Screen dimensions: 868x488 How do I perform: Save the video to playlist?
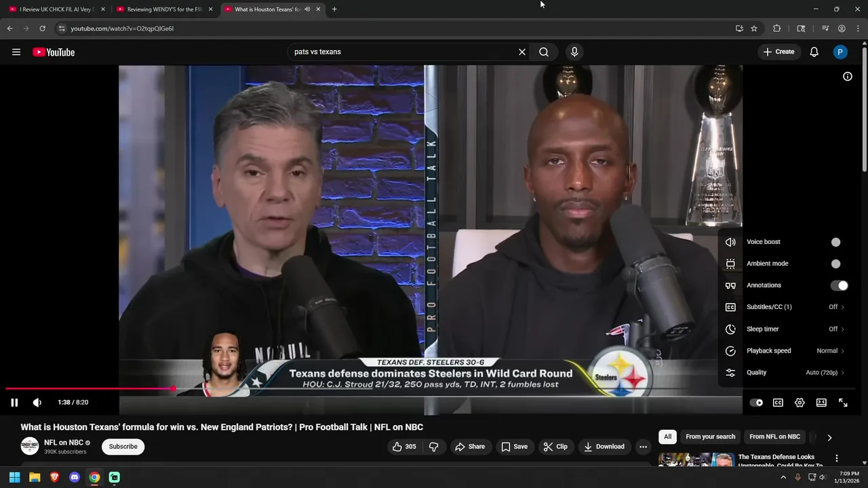[515, 447]
